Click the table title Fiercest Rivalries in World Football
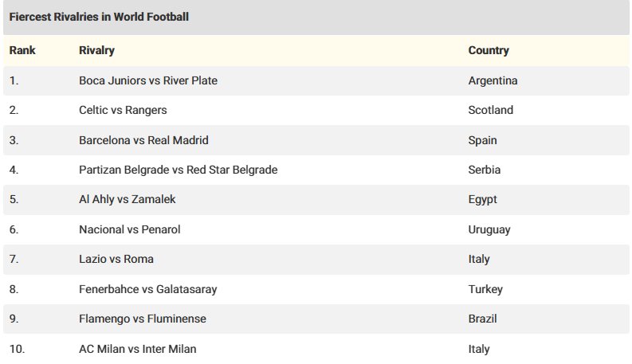 tap(99, 16)
